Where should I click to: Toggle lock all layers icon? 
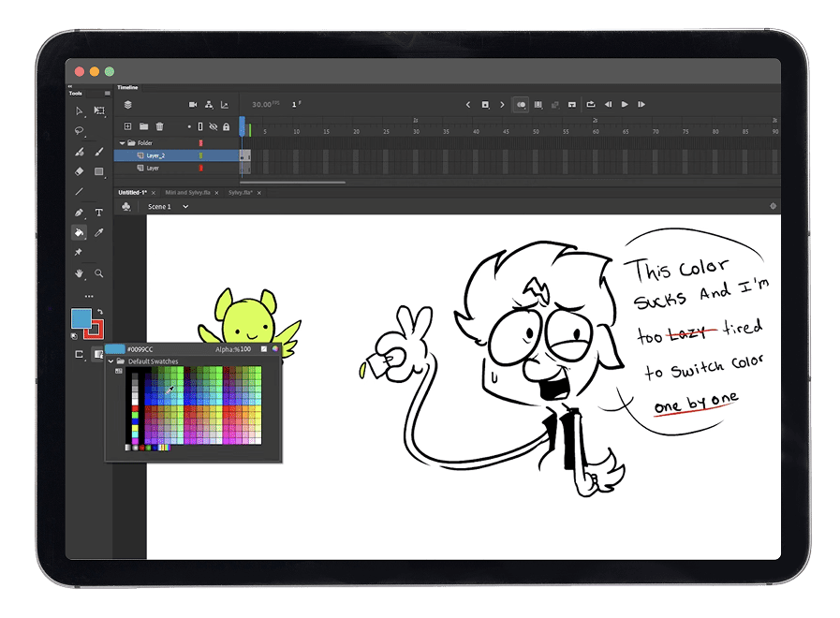226,126
